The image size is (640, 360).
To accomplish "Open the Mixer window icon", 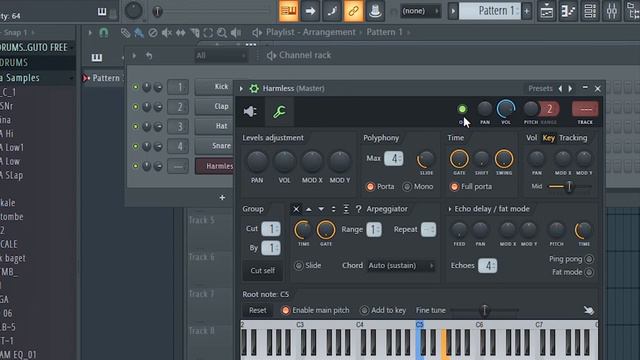I will 611,11.
